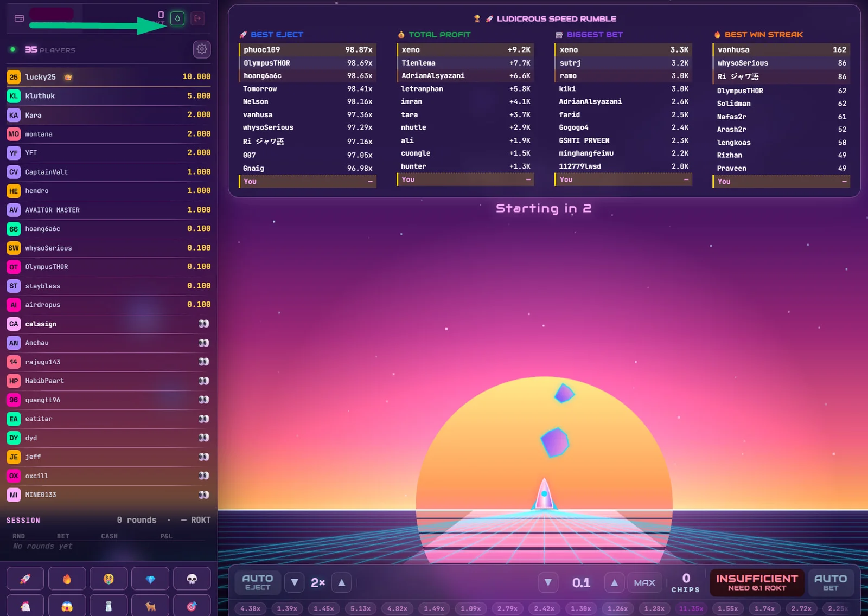Viewport: 868px width, 616px height.
Task: Select the Best Eject leaderboard heading
Action: [277, 35]
